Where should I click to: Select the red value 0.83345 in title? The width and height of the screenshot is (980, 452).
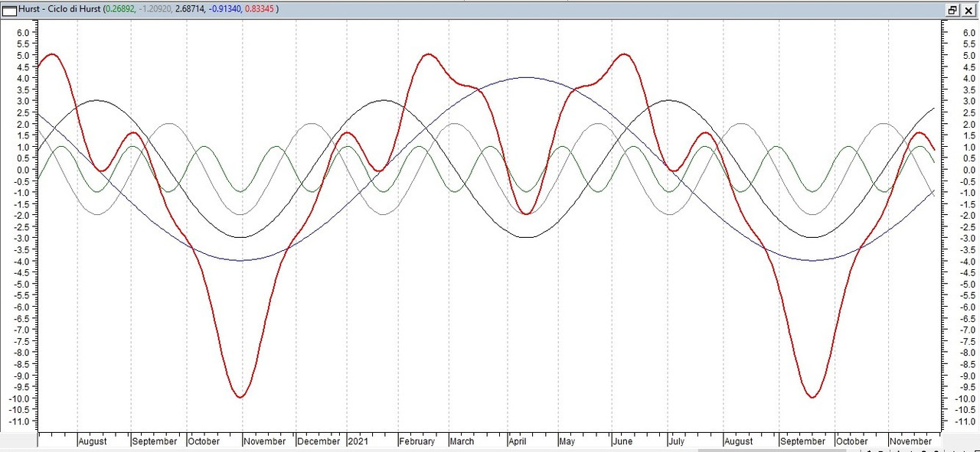pos(259,10)
